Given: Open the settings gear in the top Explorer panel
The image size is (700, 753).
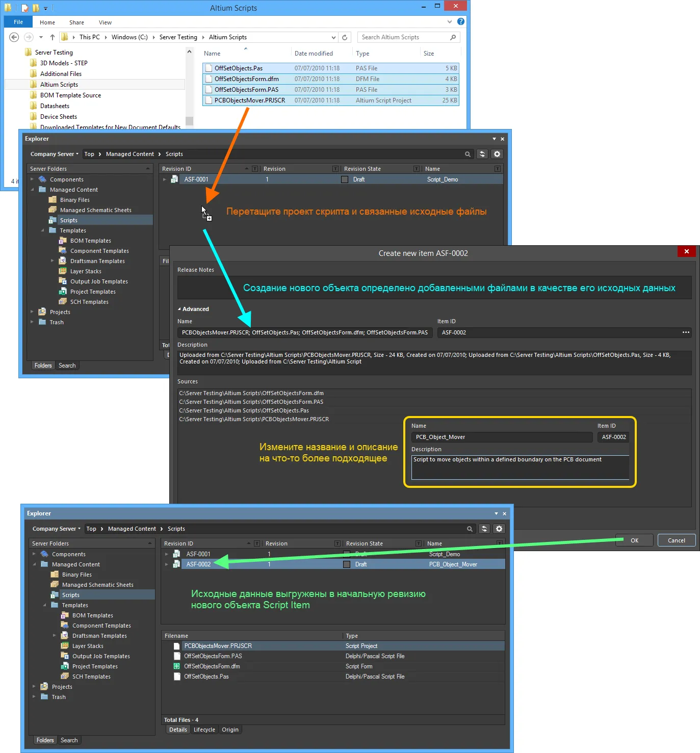Looking at the screenshot, I should coord(497,154).
